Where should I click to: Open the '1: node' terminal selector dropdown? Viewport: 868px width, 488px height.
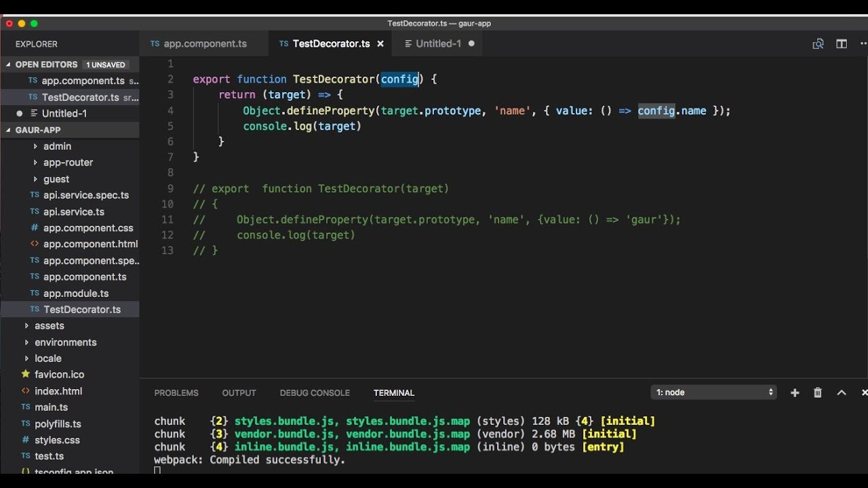click(714, 392)
